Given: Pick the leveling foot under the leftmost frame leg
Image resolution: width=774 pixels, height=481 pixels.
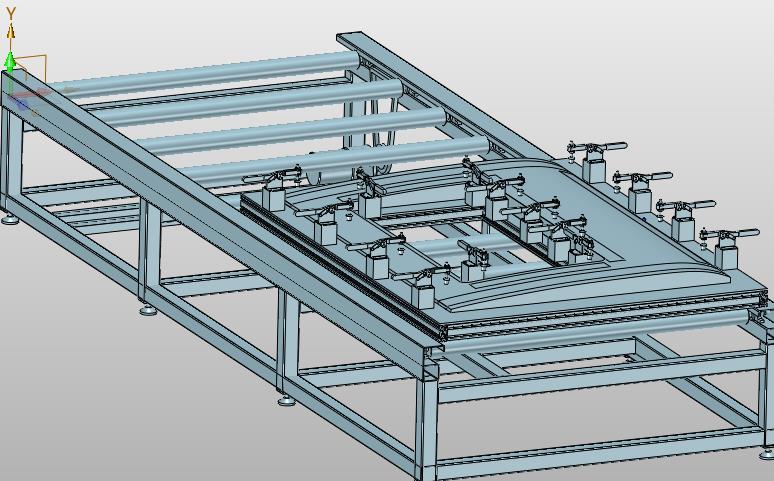Looking at the screenshot, I should [x=10, y=220].
